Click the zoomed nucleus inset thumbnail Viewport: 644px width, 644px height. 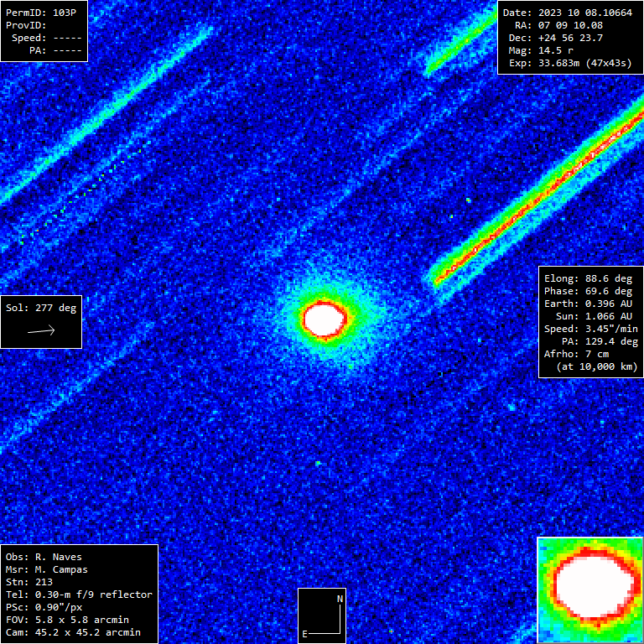point(590,590)
